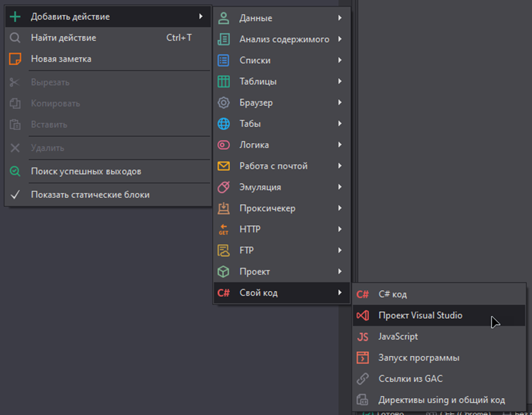Expand the 'Таблицы' submenu arrow
The width and height of the screenshot is (532, 415).
pos(340,81)
